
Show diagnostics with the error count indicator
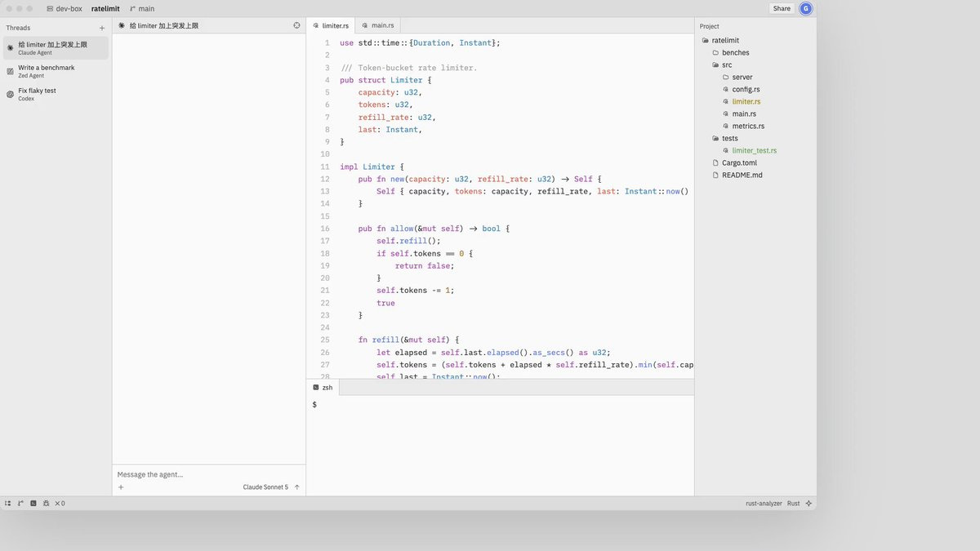click(x=60, y=504)
